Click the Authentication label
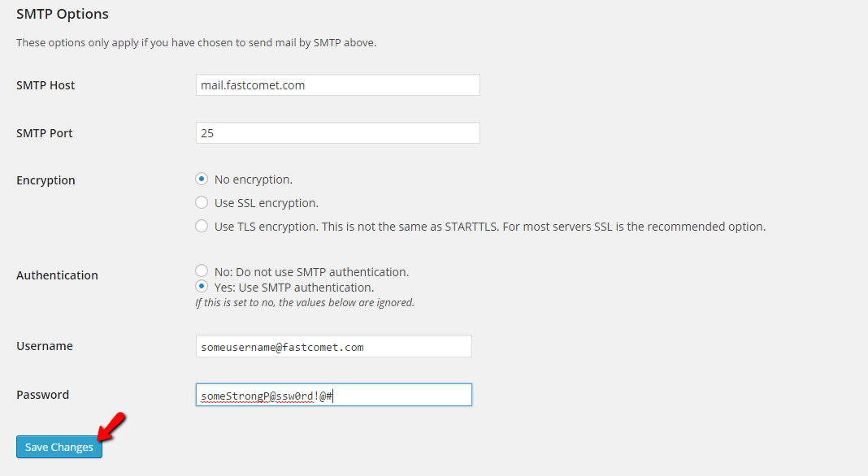 57,275
